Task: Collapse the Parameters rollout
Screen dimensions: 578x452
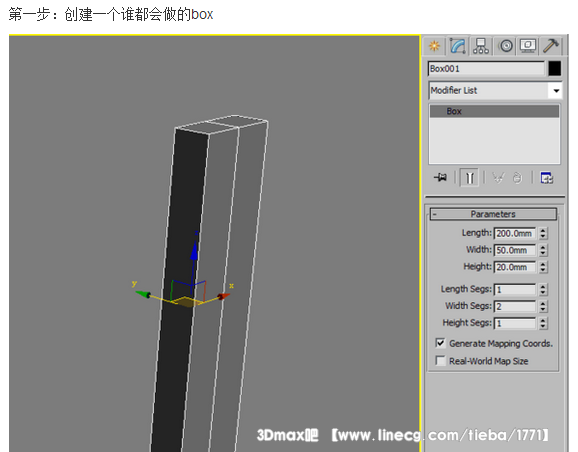Action: 493,214
